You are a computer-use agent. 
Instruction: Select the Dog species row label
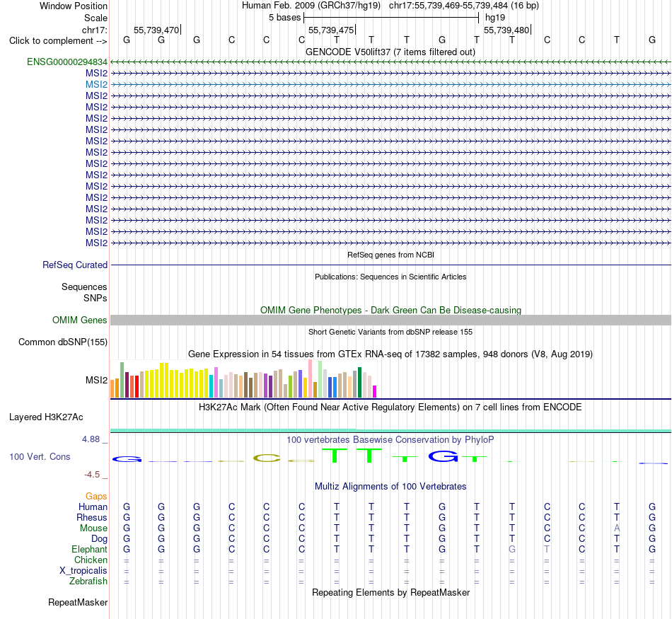(99, 539)
